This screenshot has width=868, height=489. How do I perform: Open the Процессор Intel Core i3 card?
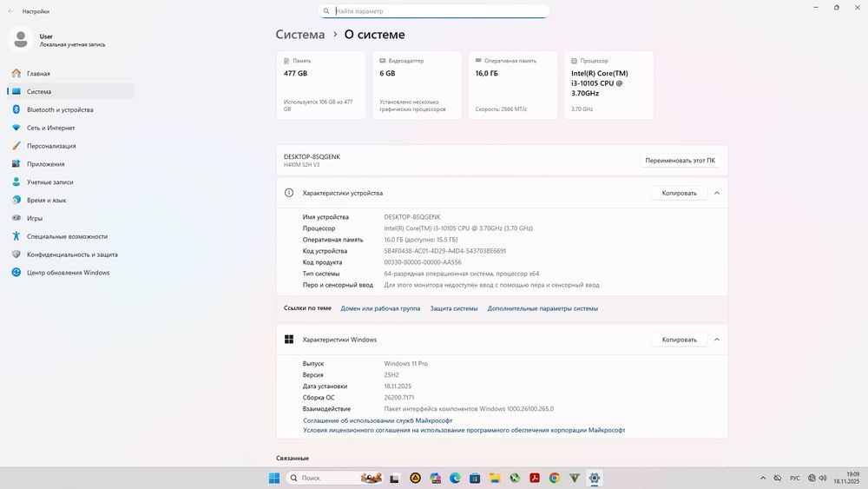609,85
